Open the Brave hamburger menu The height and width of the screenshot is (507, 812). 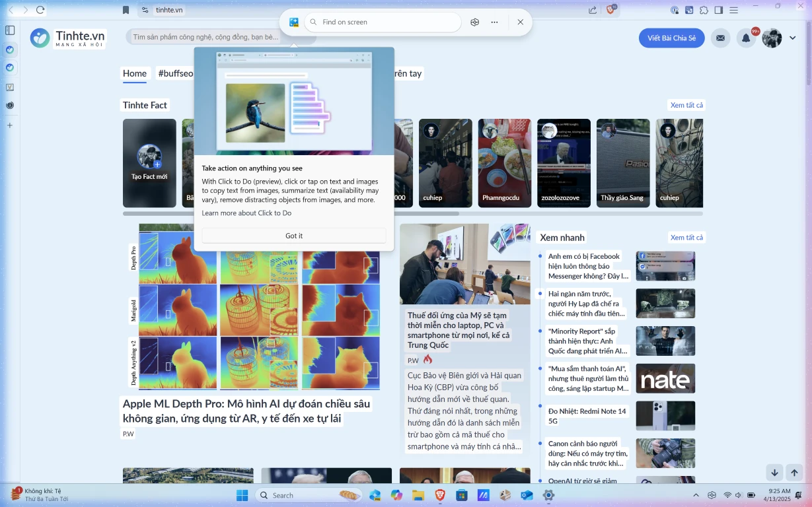pyautogui.click(x=733, y=10)
